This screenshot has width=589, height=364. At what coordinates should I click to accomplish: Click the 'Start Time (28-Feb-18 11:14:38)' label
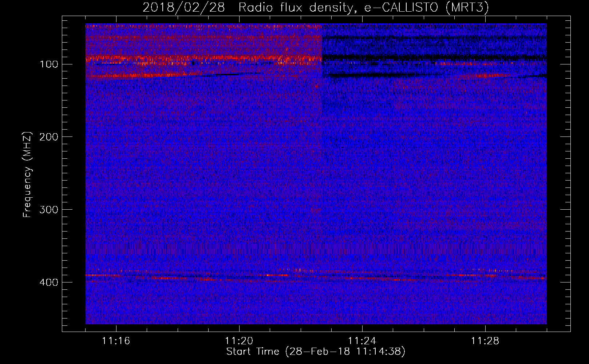click(x=316, y=352)
